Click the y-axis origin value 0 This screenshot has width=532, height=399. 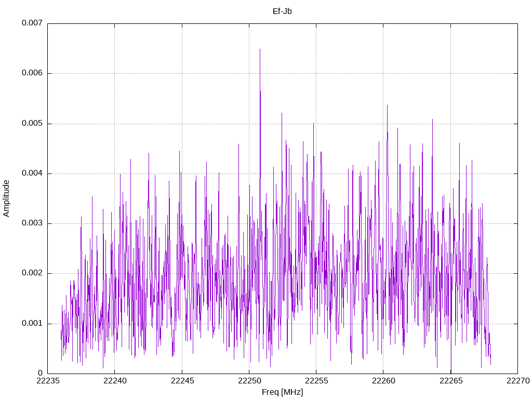click(40, 373)
